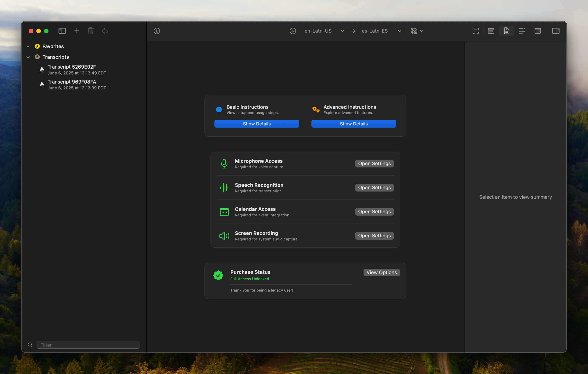Screen dimensions: 588x374
Task: Open the es-Latn-ES target language dropdown
Action: (x=381, y=31)
